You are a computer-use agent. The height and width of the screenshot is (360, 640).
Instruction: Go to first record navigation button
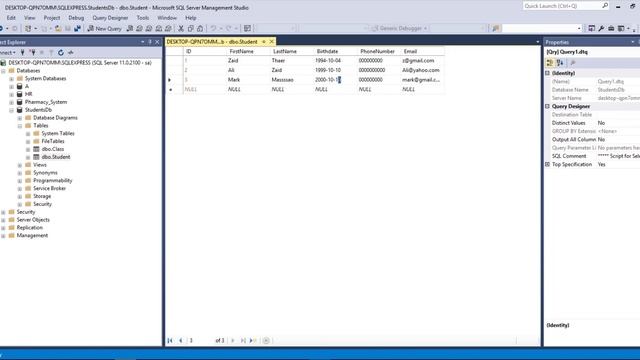(170, 340)
